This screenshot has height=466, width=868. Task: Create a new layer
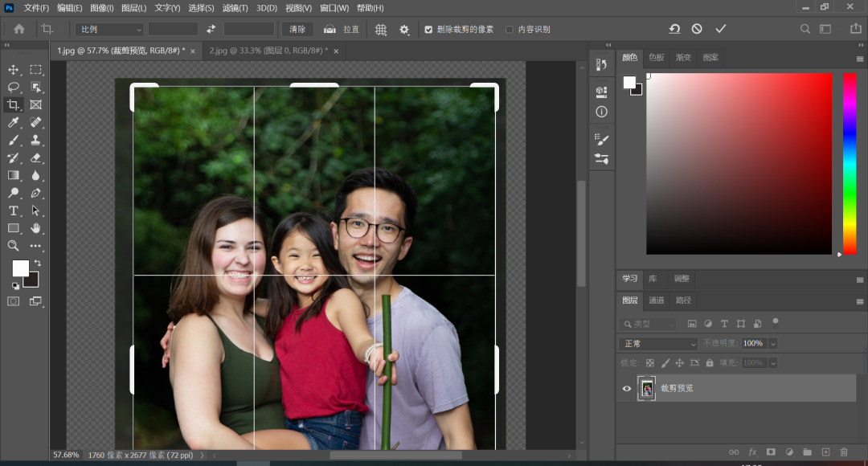point(825,452)
